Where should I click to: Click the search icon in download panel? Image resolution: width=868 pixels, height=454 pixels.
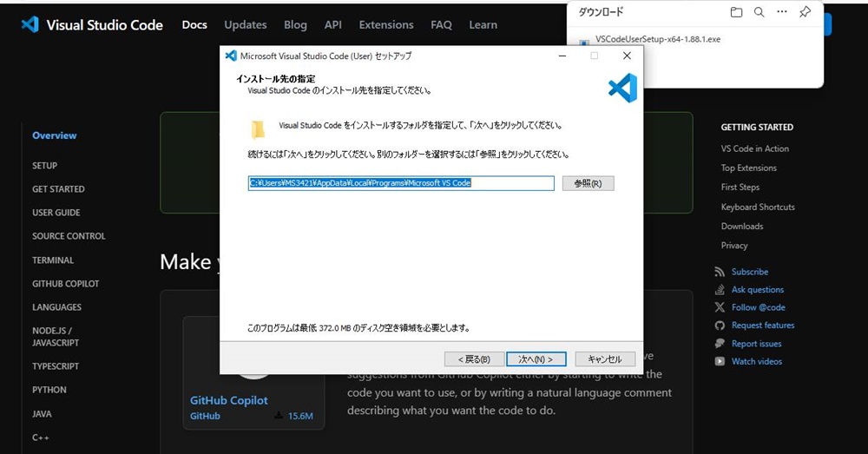tap(759, 12)
